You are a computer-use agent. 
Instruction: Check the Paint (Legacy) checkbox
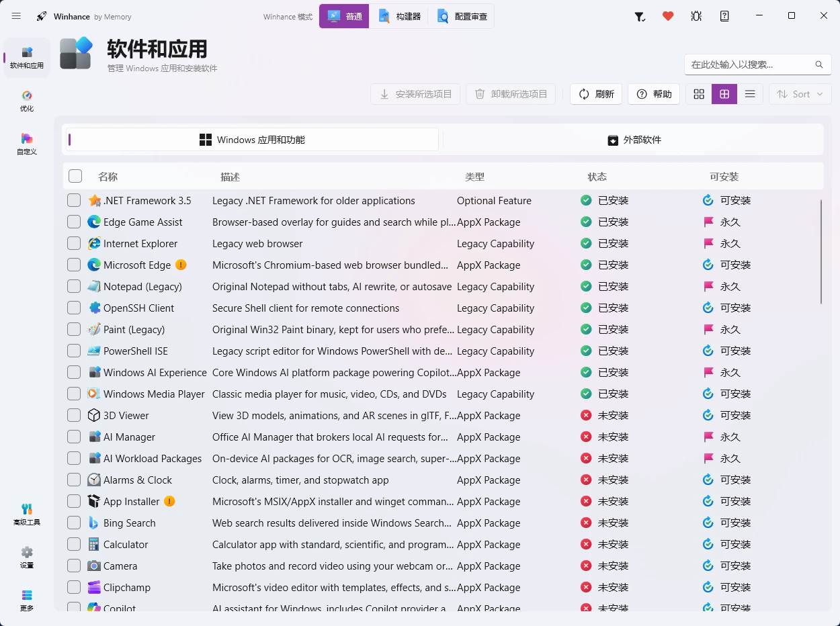74,329
